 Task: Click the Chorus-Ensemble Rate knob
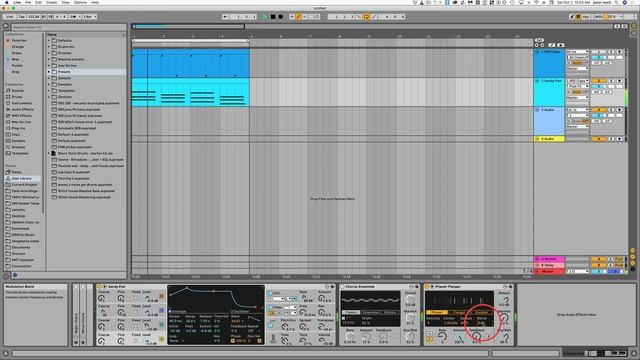tap(350, 337)
